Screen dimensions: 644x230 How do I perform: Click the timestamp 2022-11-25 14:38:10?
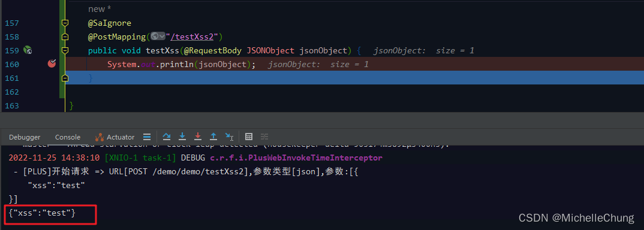54,158
